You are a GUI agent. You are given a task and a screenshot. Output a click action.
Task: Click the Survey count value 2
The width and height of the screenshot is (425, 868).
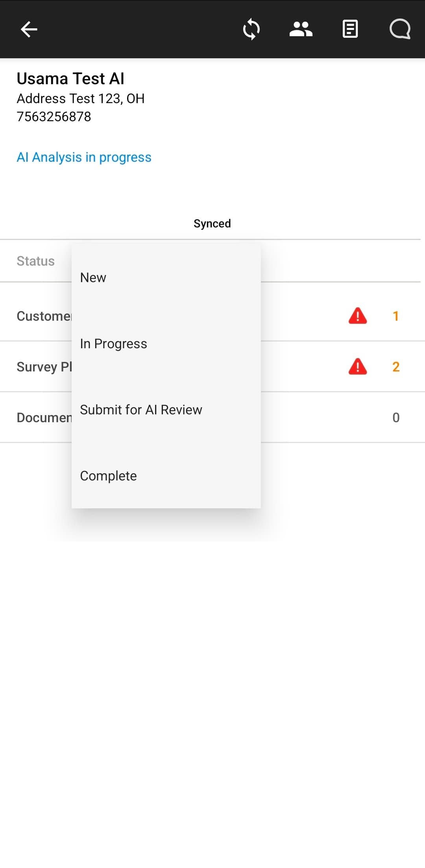pyautogui.click(x=396, y=366)
